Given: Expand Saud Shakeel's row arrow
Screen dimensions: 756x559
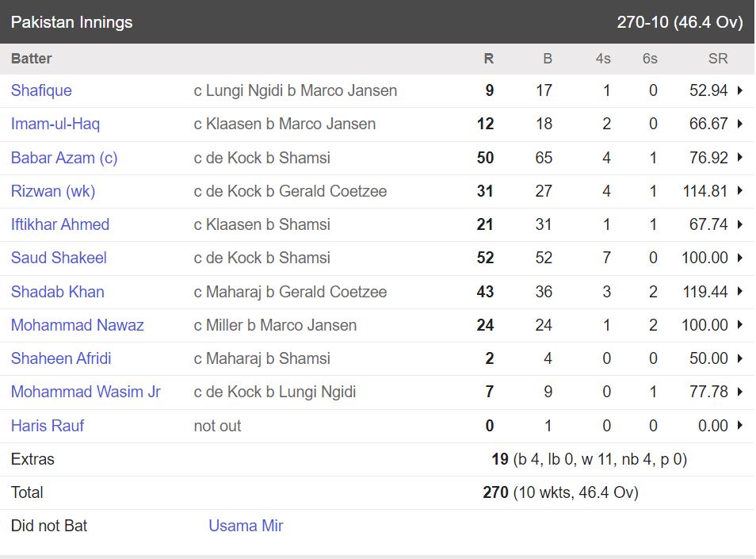Looking at the screenshot, I should click(x=740, y=258).
